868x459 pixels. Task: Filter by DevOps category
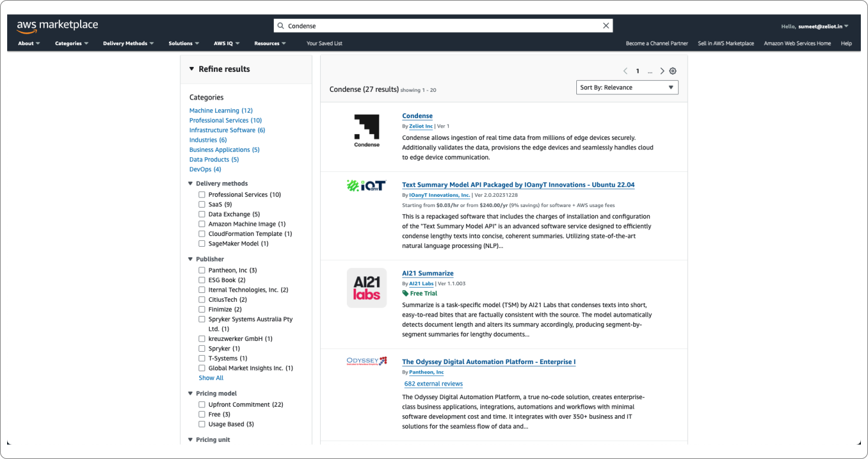click(x=205, y=170)
